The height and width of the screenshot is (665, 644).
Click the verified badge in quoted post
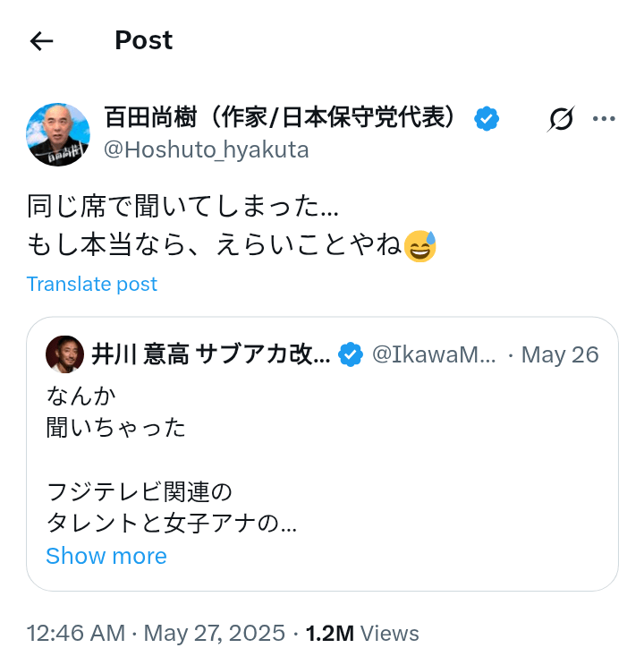coord(351,354)
